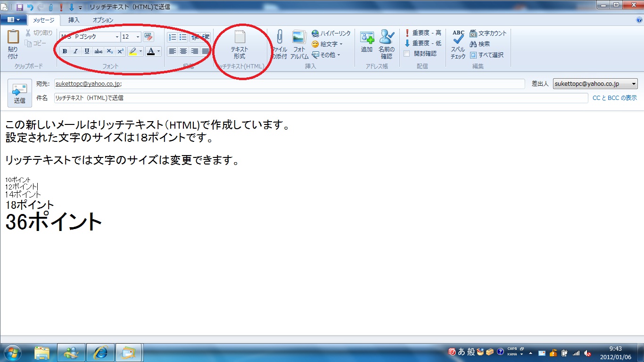644x362 pixels.
Task: Open Windows Explorer from the taskbar
Action: coord(42,353)
